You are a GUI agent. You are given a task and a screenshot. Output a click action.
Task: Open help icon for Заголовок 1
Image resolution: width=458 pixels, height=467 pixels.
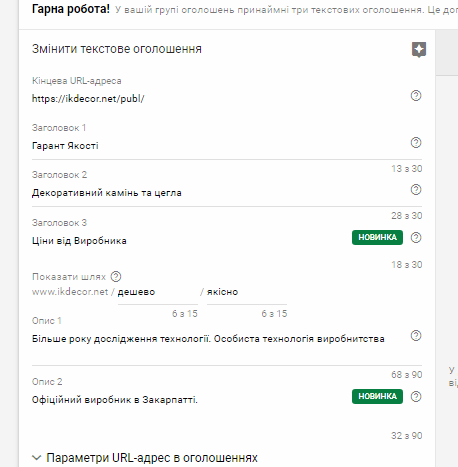pyautogui.click(x=416, y=143)
